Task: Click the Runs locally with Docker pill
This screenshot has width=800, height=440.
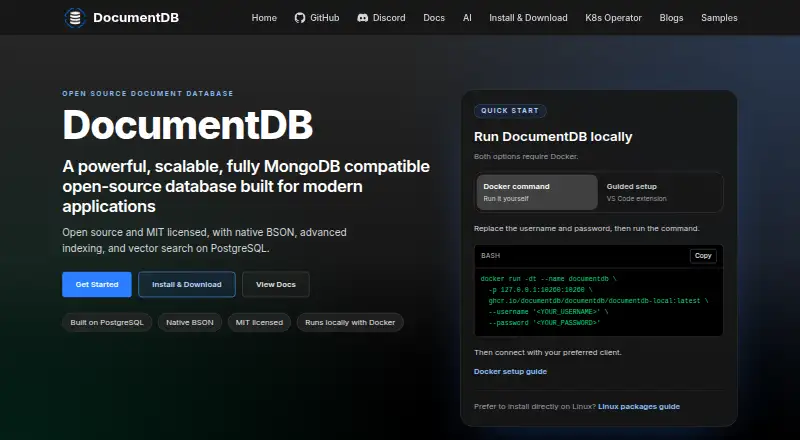Action: click(x=350, y=323)
